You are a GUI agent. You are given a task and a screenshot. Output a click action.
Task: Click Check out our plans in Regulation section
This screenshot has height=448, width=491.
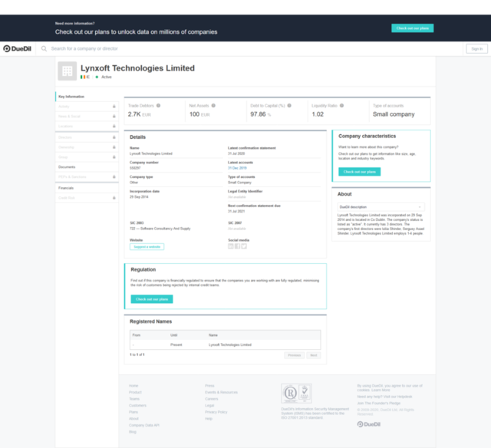pos(152,299)
